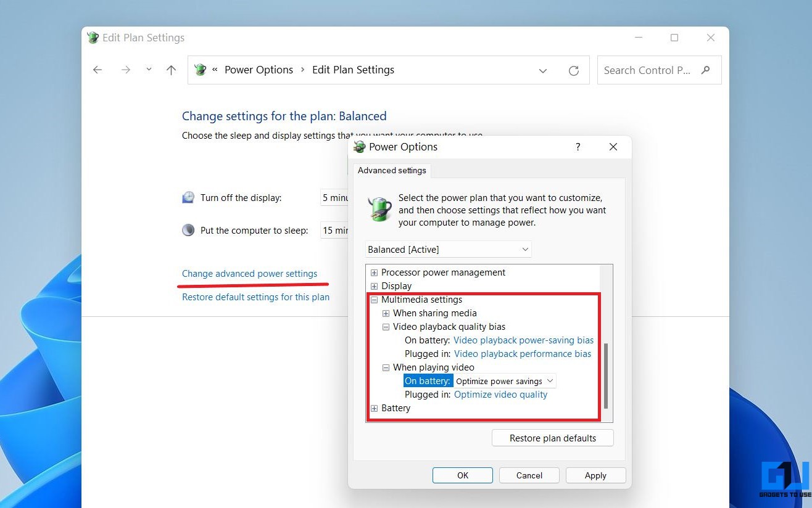Click the Power Options icon in the address bar

click(200, 70)
